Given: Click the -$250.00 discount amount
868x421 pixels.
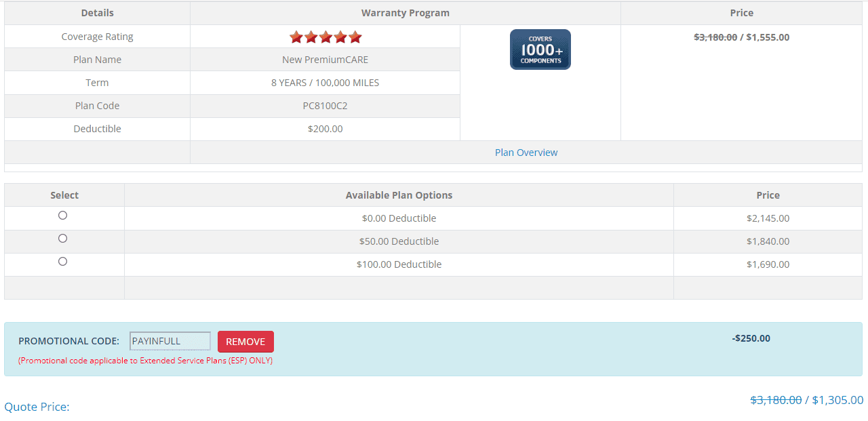Looking at the screenshot, I should [x=751, y=338].
